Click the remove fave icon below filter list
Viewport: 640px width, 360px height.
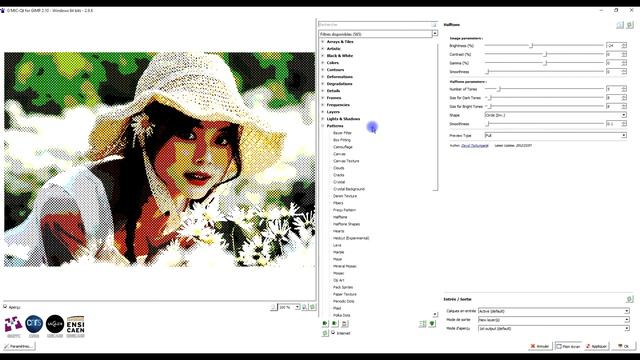pyautogui.click(x=335, y=324)
